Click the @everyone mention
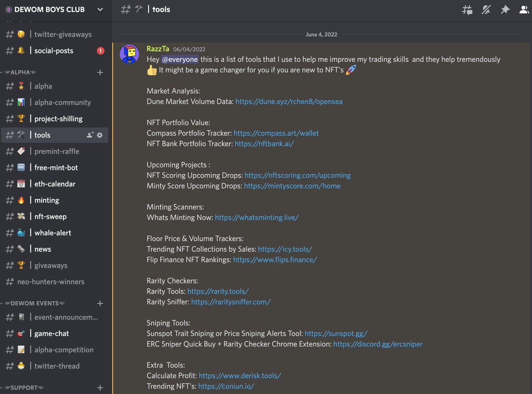The width and height of the screenshot is (532, 394). [x=180, y=59]
